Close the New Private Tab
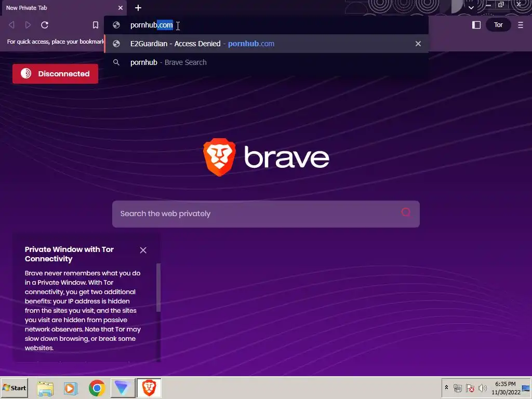This screenshot has width=532, height=399. coord(121,8)
